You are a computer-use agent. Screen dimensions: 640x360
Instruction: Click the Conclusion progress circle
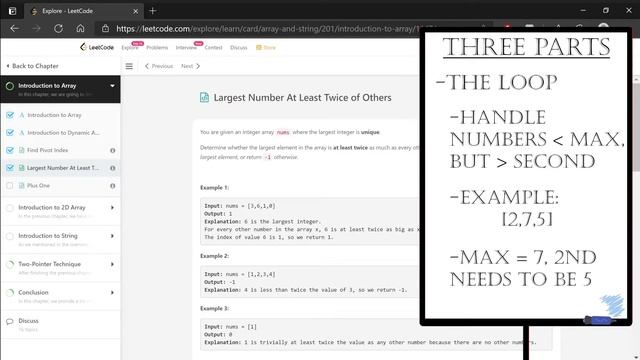pyautogui.click(x=10, y=293)
